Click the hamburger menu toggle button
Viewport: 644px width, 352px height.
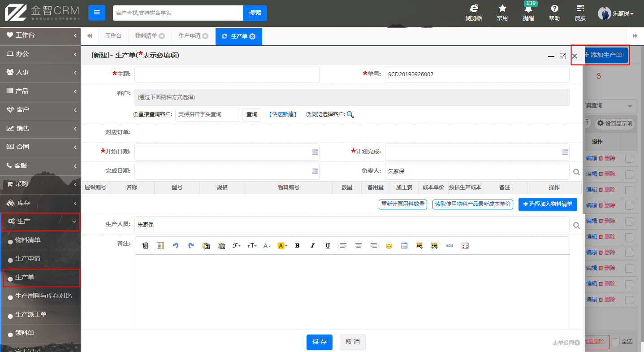97,13
